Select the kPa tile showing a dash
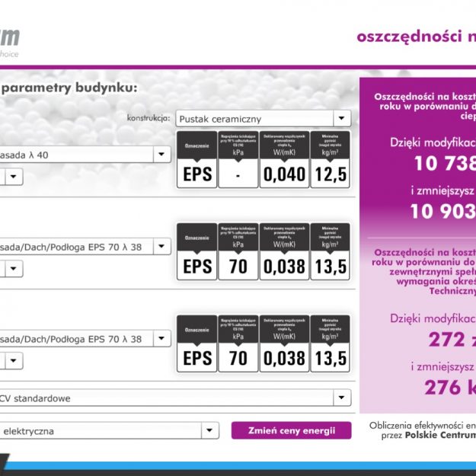This screenshot has width=476, height=476. point(238,160)
